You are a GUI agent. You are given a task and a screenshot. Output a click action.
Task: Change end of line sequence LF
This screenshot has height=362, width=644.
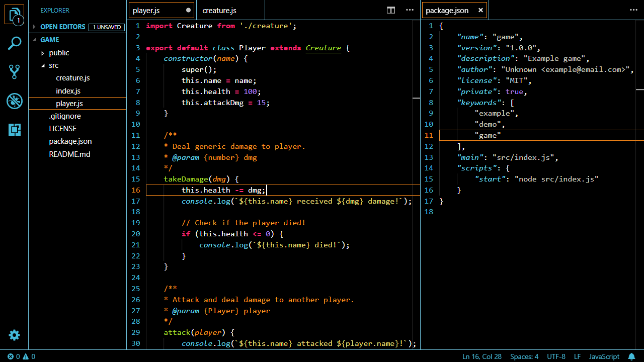tap(577, 356)
